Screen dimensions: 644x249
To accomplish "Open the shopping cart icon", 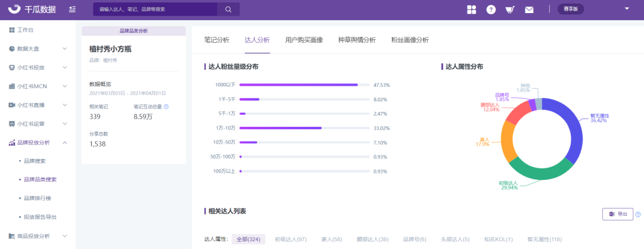I will [x=510, y=10].
